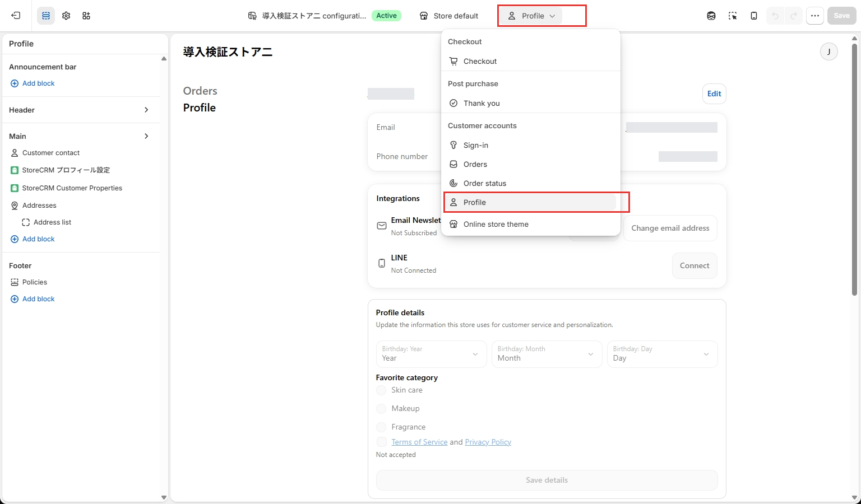Select the Fragrance radio option
Screen dimensions: 861x504
pyautogui.click(x=381, y=427)
